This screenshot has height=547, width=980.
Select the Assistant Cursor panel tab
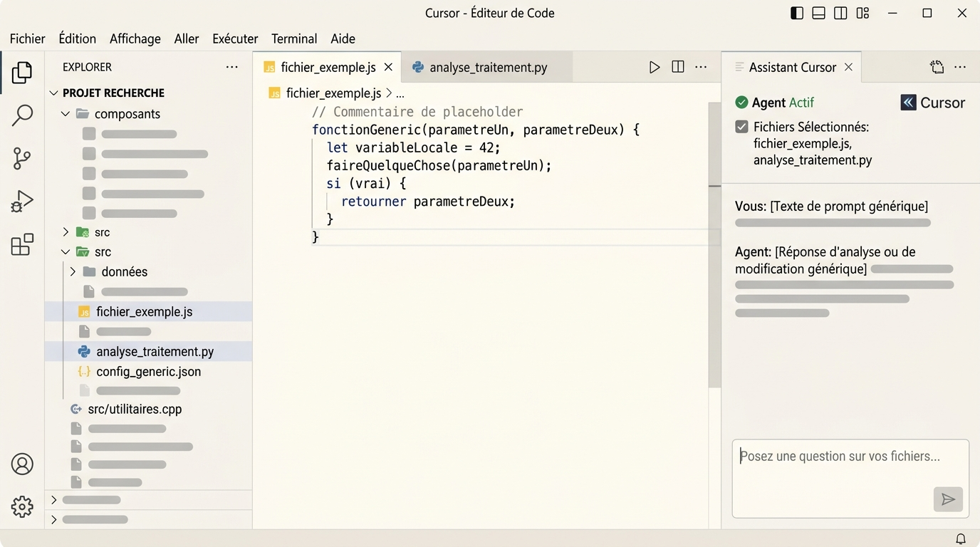point(792,67)
